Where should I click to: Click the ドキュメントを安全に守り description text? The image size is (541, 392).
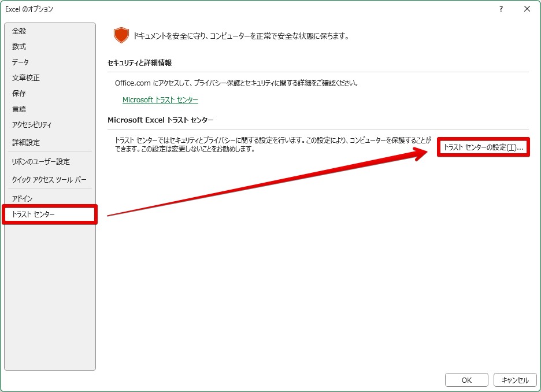pyautogui.click(x=241, y=36)
